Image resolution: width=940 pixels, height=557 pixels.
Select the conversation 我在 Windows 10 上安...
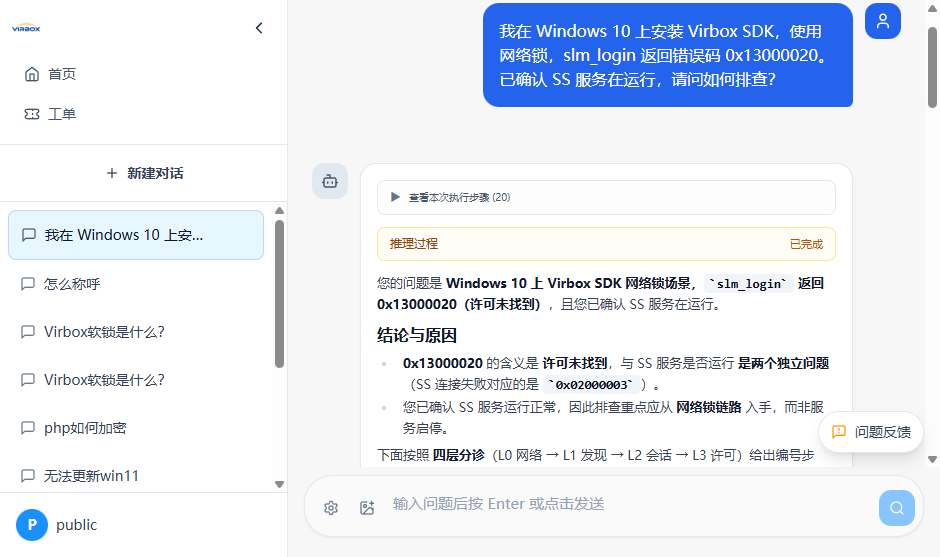pos(136,235)
